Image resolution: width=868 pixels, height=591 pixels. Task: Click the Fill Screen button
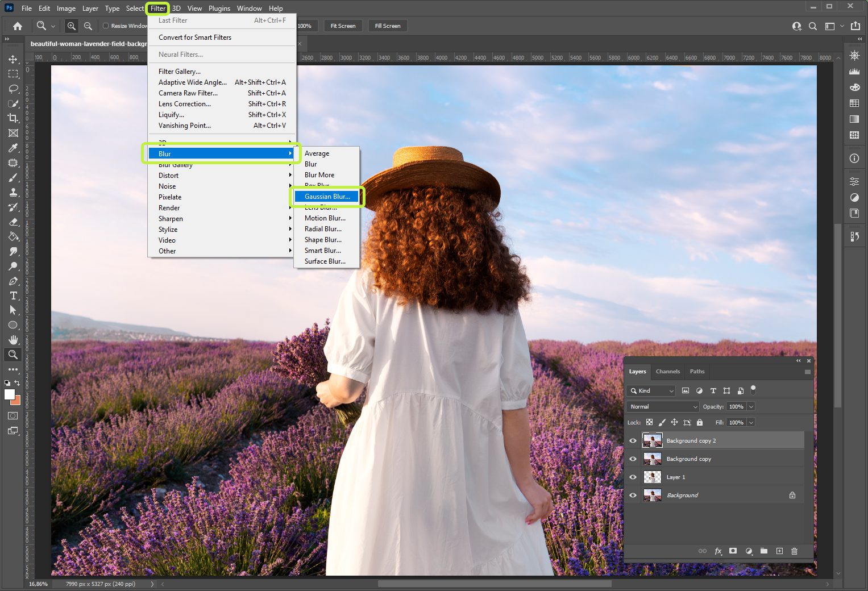(x=388, y=26)
